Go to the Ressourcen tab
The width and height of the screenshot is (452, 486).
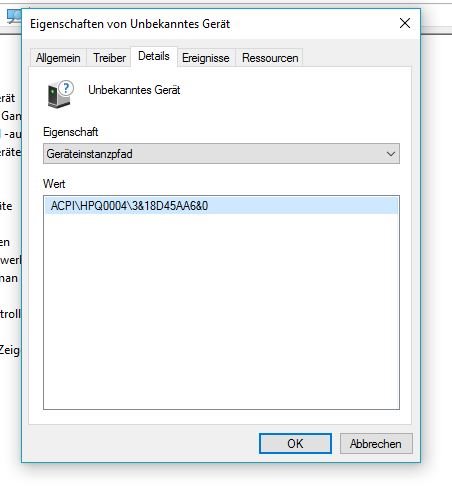point(270,58)
